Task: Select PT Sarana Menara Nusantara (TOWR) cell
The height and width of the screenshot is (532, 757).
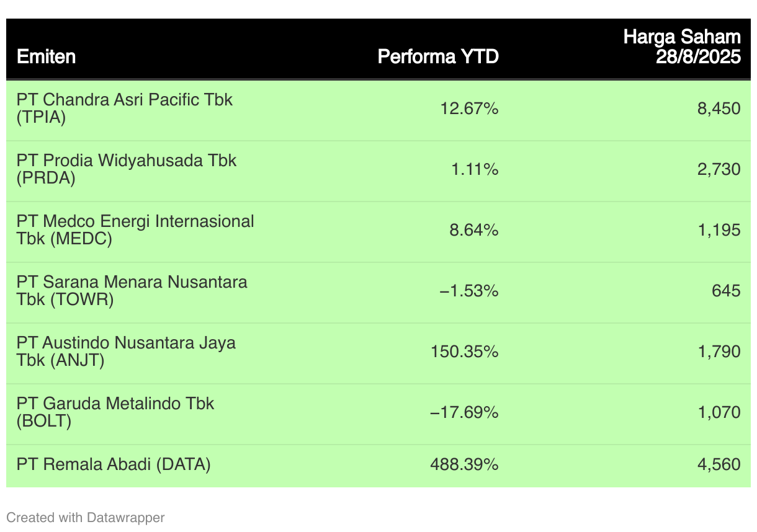Action: tap(132, 291)
